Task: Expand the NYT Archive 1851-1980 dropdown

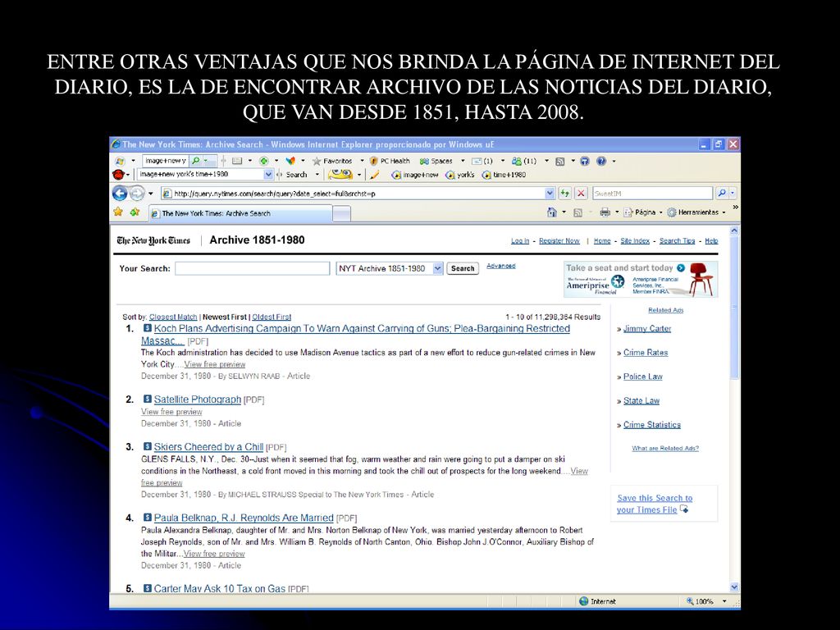Action: 438,268
